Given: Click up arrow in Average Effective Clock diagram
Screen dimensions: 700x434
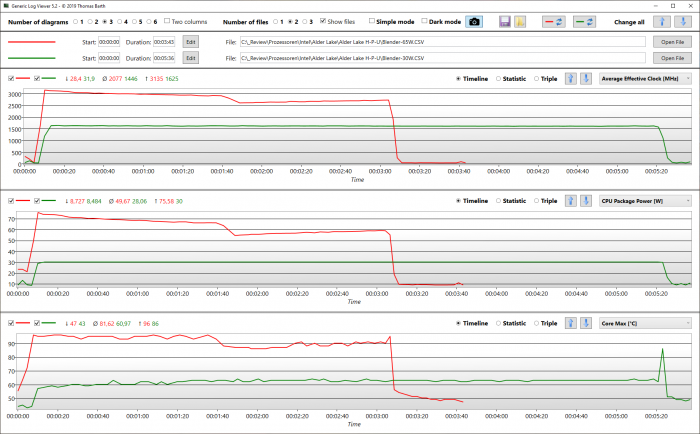Looking at the screenshot, I should (571, 79).
